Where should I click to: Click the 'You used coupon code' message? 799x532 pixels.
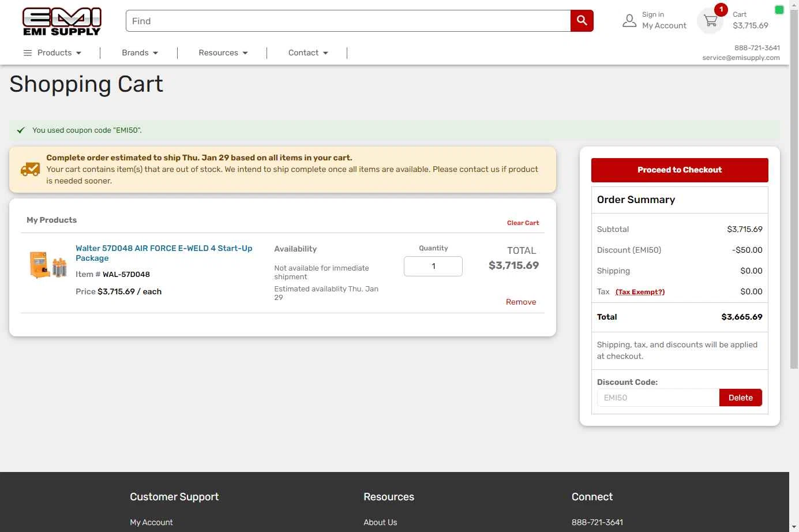[x=87, y=130]
